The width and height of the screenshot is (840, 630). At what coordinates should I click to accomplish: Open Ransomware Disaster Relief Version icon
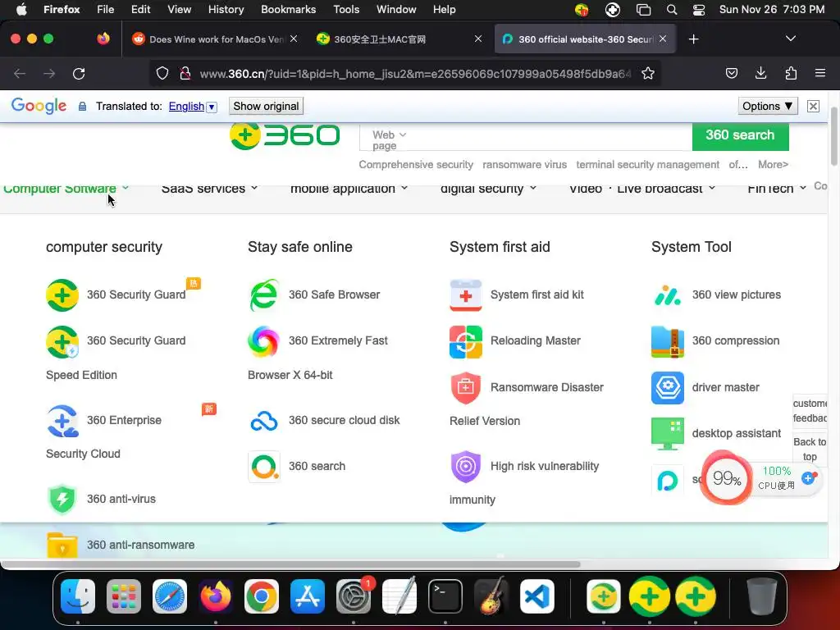click(466, 387)
